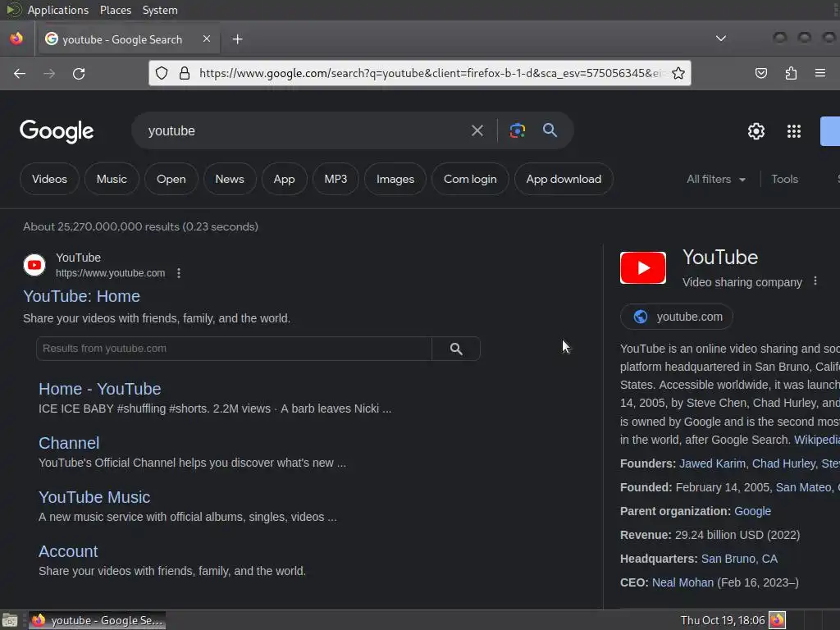Go back with the browser back arrow
Image resolution: width=840 pixels, height=630 pixels.
20,73
